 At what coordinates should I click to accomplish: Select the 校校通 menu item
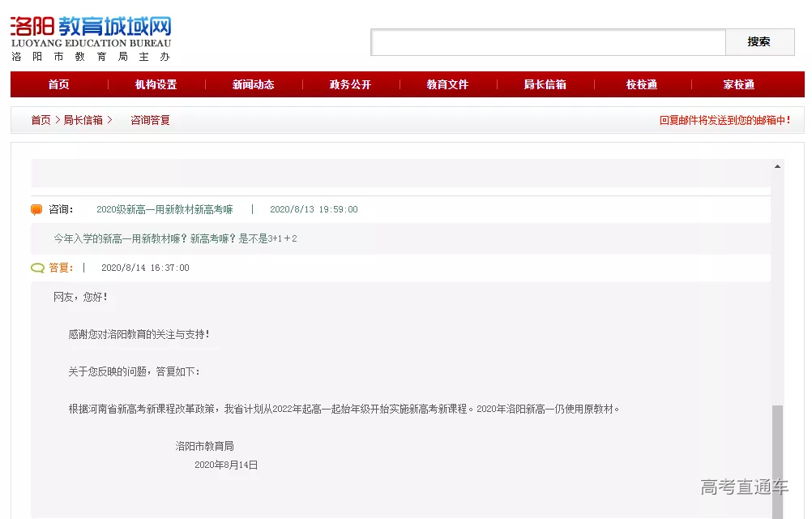click(x=642, y=84)
